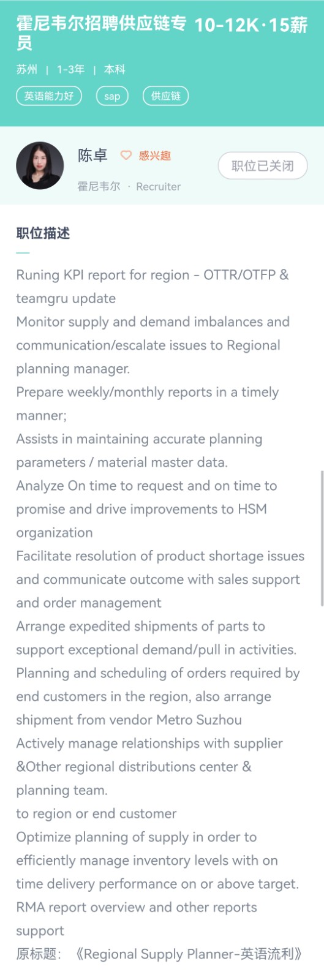Click the vertical scrollbar thumb

click(x=322, y=538)
